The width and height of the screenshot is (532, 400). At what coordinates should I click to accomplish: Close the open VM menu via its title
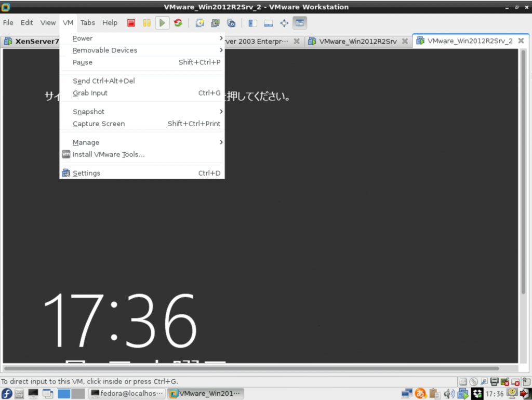coord(68,23)
